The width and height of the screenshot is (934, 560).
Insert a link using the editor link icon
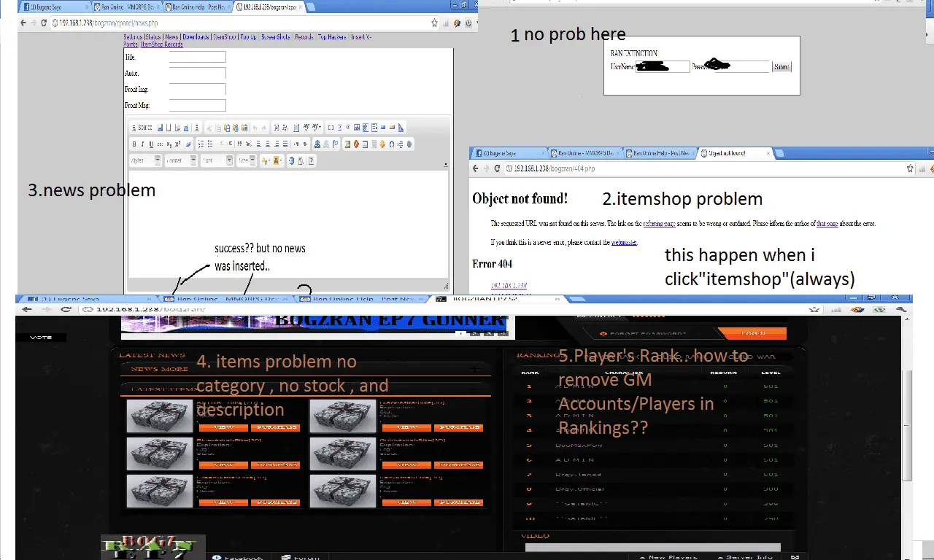point(317,144)
